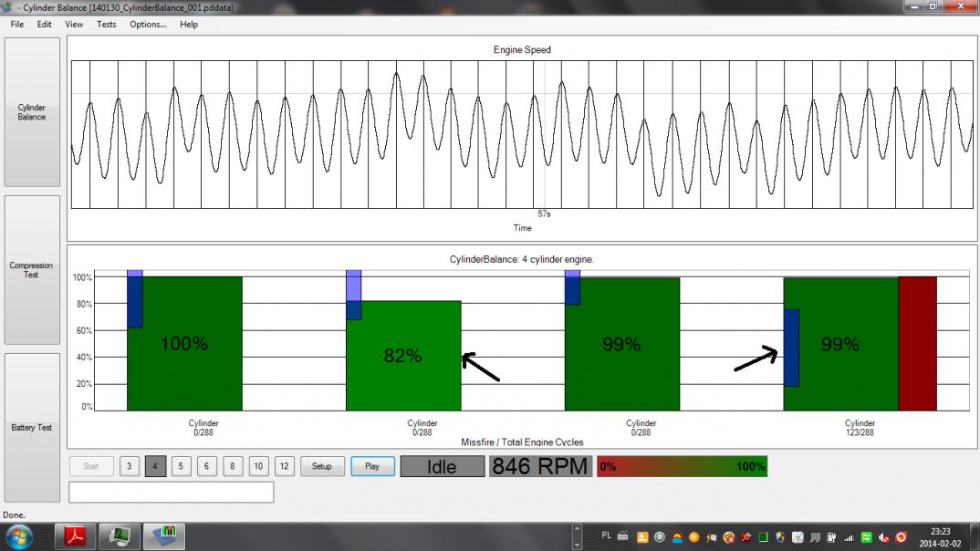Click the muted volume speaker icon
This screenshot has height=551, width=980.
[884, 537]
